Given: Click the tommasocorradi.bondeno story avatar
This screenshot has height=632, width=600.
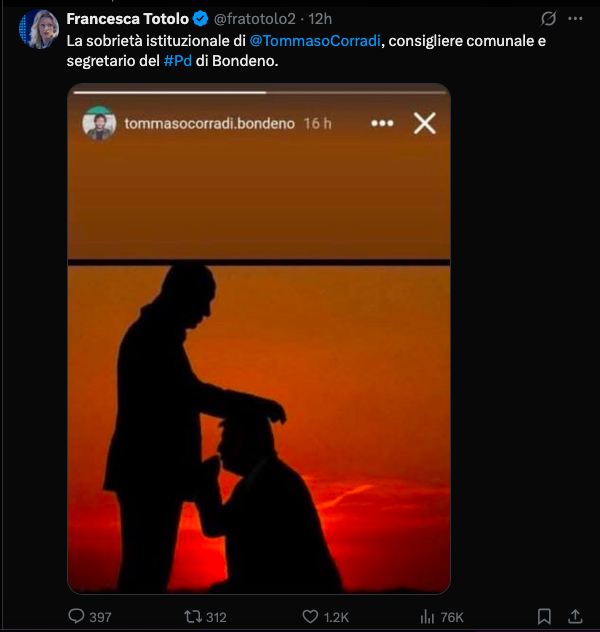Looking at the screenshot, I should [x=99, y=123].
